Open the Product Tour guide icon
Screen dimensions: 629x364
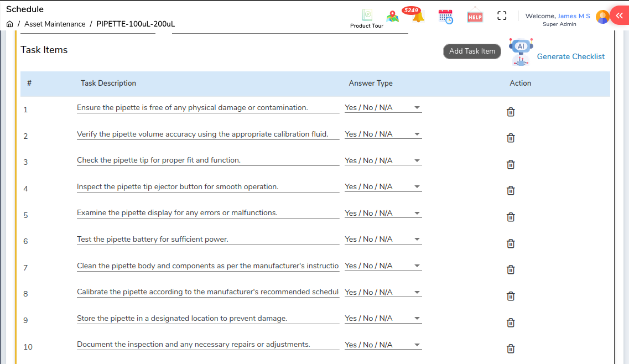click(x=367, y=15)
